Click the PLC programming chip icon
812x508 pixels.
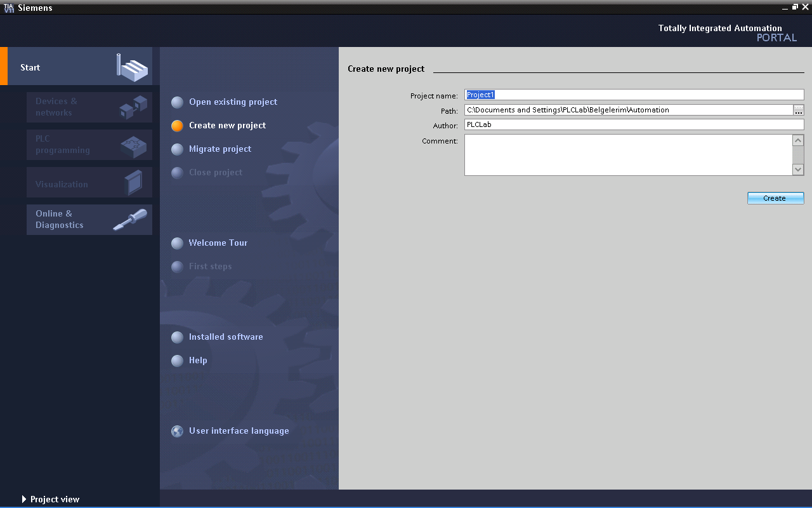(133, 147)
